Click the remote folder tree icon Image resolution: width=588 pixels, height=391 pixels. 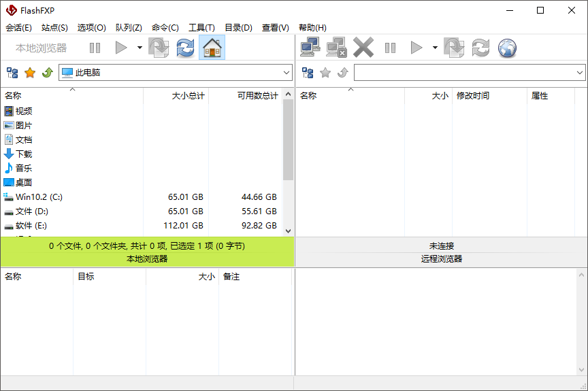(x=308, y=73)
